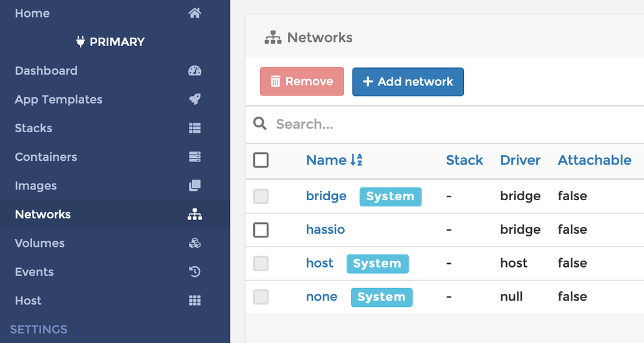Select the Networks sidebar item
Screen dimensions: 644x343
point(115,215)
